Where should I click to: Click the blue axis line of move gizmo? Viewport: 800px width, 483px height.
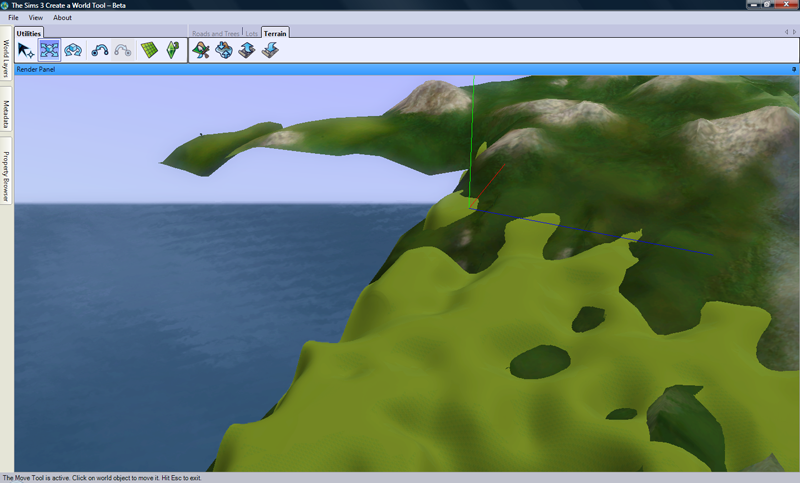[x=592, y=231]
